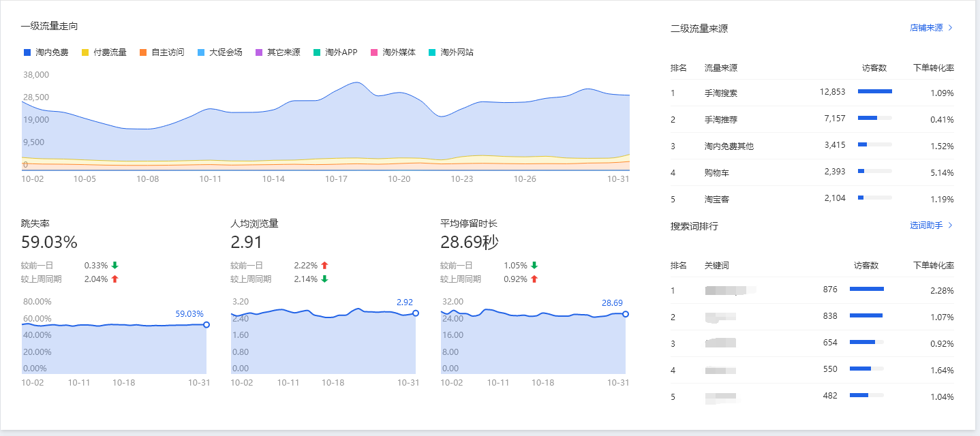Click the 大促会场 legend color square
Screen dimensions: 980x436
click(201, 52)
